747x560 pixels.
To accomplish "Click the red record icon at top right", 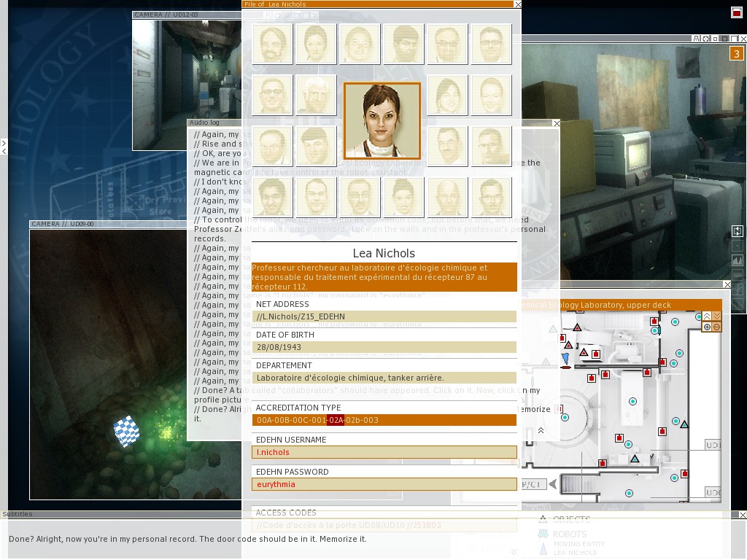I will 736,12.
